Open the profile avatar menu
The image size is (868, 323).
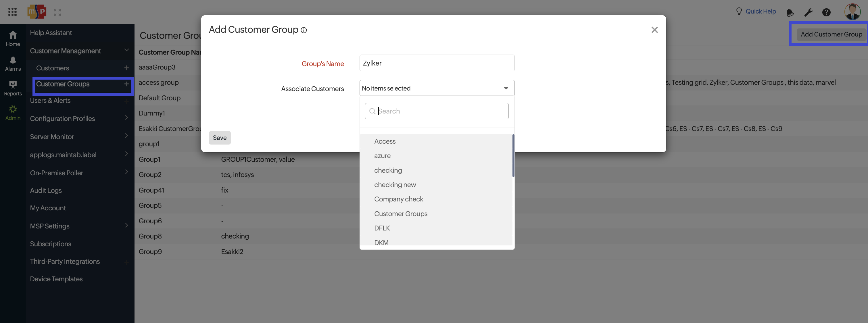pos(852,11)
